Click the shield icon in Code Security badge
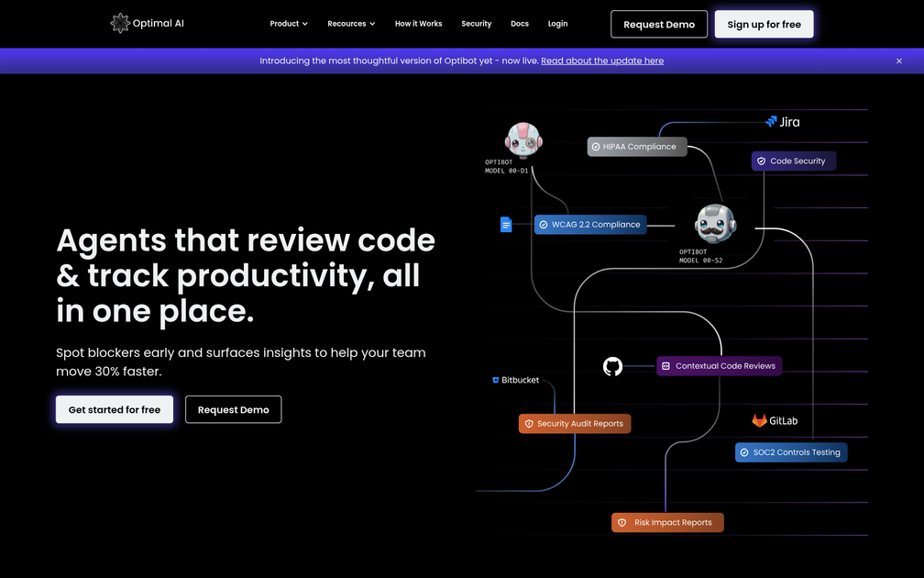The width and height of the screenshot is (924, 578). (x=761, y=161)
